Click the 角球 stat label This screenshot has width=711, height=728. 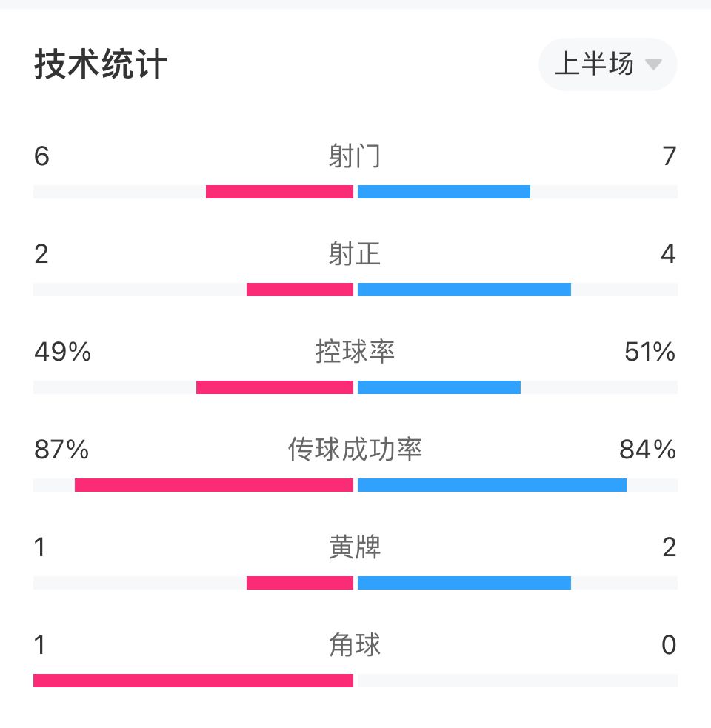point(355,645)
